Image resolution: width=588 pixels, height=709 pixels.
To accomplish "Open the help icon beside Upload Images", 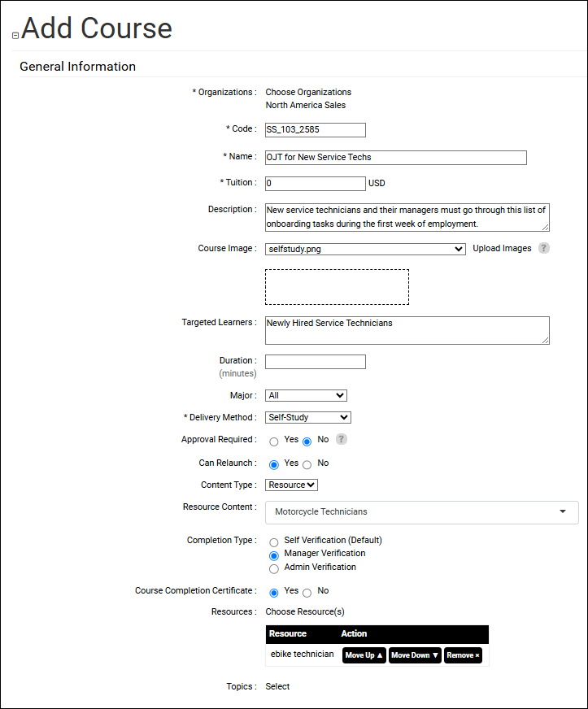I will (543, 248).
